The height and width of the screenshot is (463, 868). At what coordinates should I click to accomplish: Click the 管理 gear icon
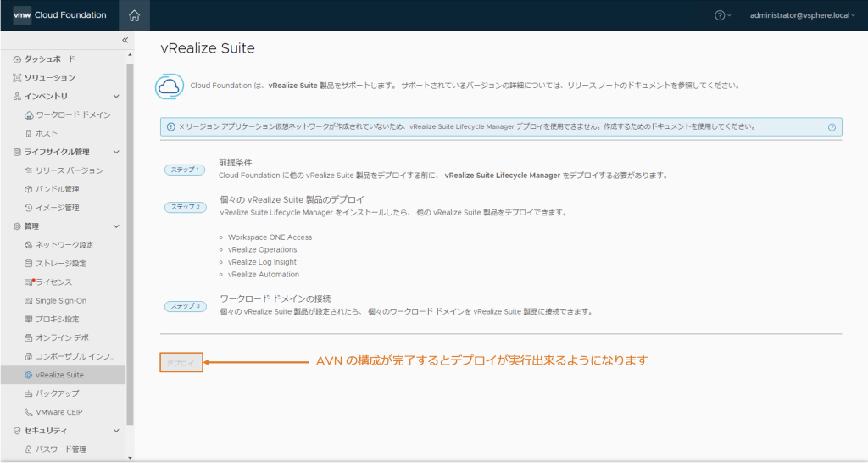coord(17,226)
